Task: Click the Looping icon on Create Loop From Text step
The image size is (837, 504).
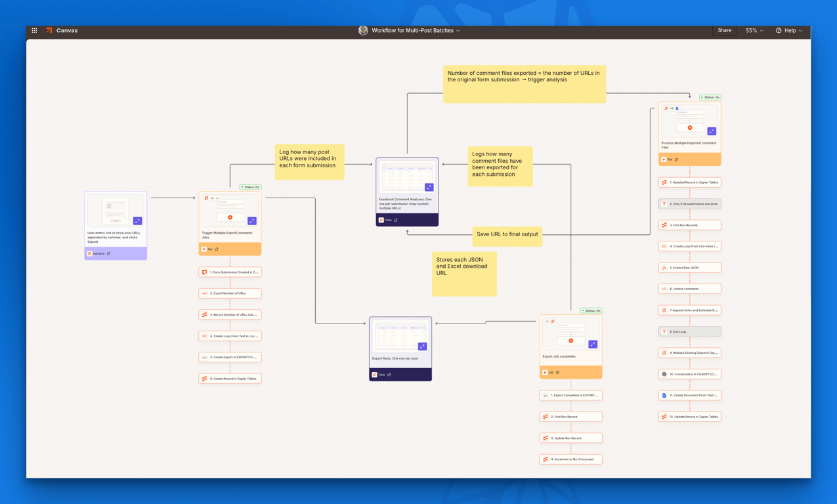Action: pos(204,335)
